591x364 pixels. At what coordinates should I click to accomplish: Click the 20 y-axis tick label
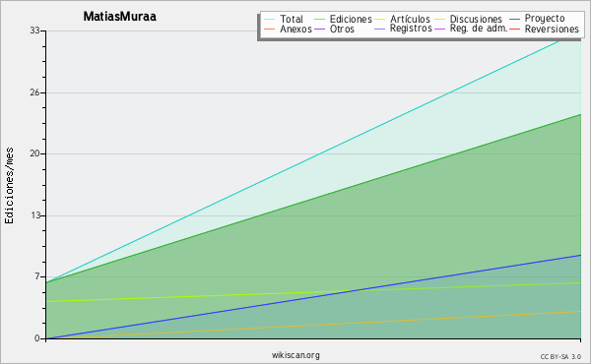click(35, 153)
